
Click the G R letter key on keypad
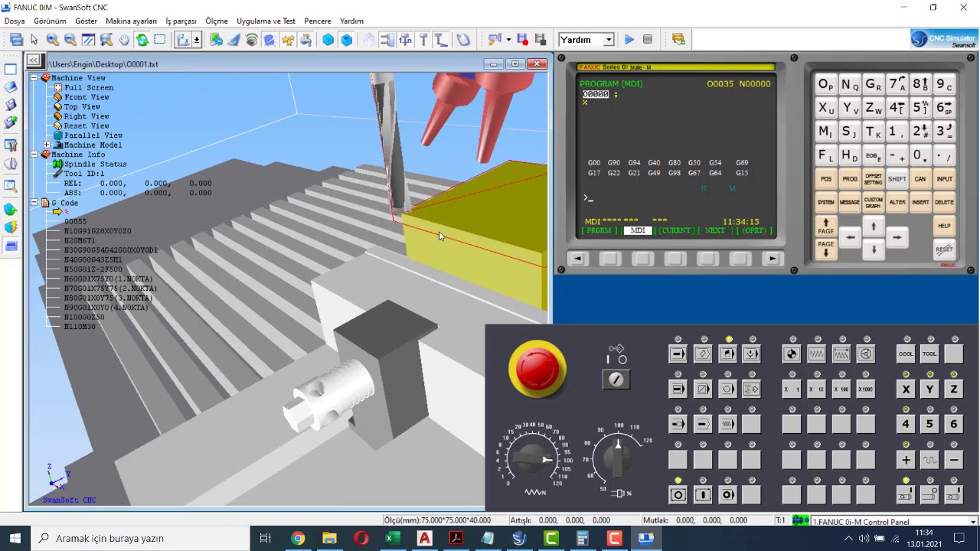[874, 84]
